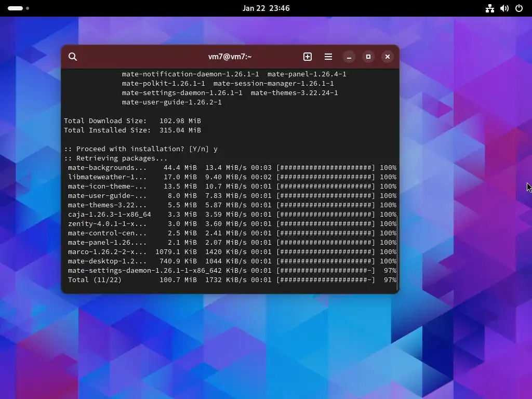Viewport: 532px width, 399px height.
Task: Click the mate-control-cen... row
Action: click(232, 233)
